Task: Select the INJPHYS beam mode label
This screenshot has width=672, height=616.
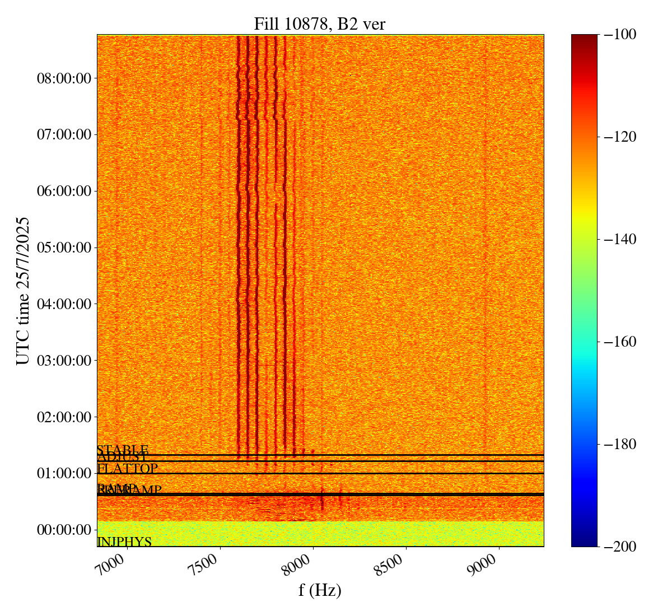Action: pyautogui.click(x=124, y=542)
